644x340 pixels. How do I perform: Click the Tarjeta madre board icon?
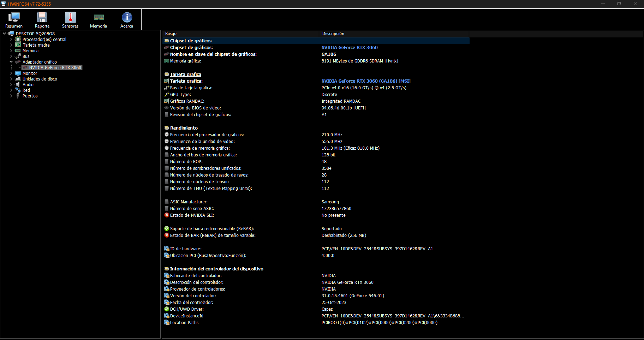(18, 45)
